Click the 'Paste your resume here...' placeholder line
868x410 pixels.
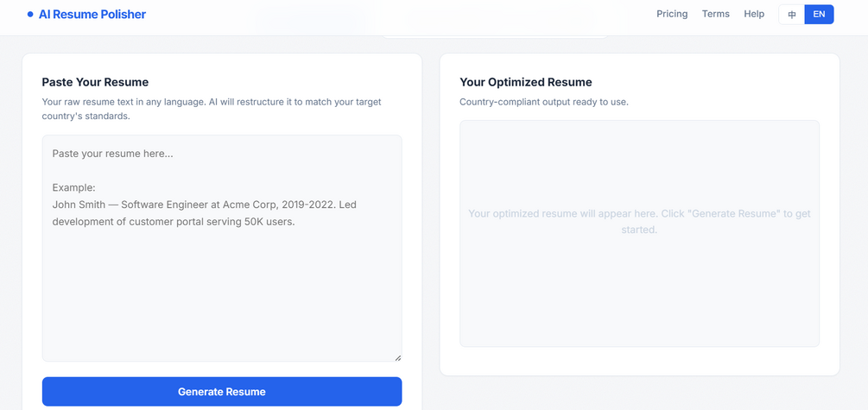coord(112,154)
